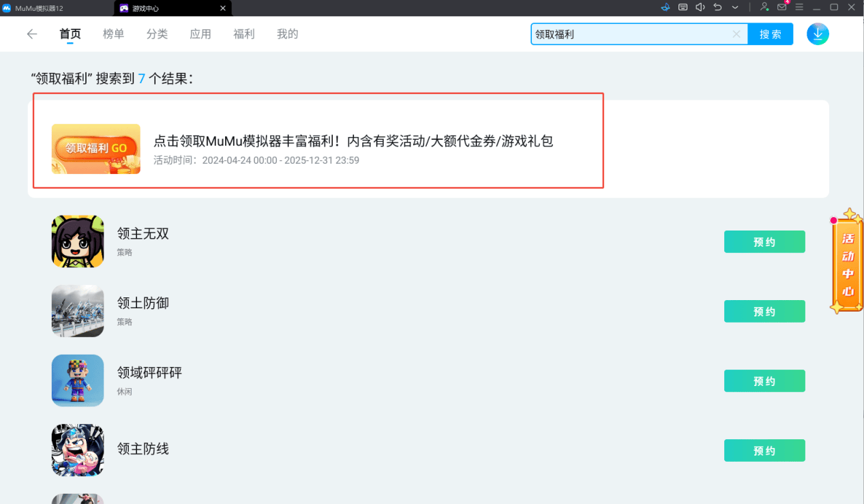Click the curved back arrow in title bar
Viewport: 864px width, 504px height.
click(717, 7)
